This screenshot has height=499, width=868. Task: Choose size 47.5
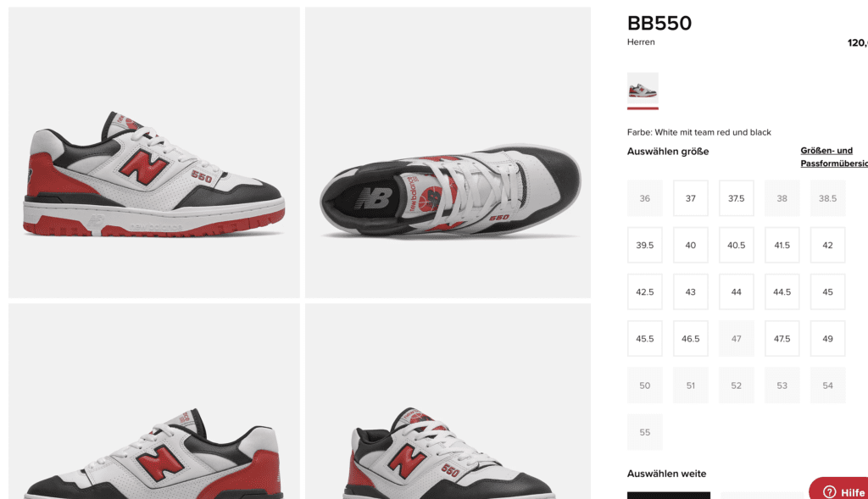coord(782,339)
